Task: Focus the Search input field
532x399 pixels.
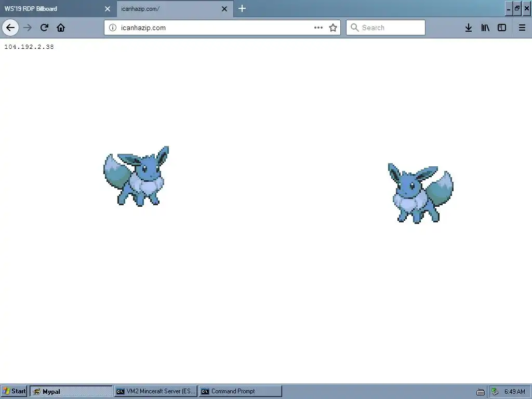Action: coord(386,28)
